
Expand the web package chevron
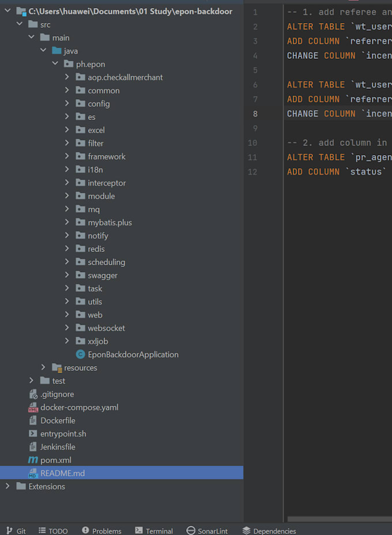(67, 314)
